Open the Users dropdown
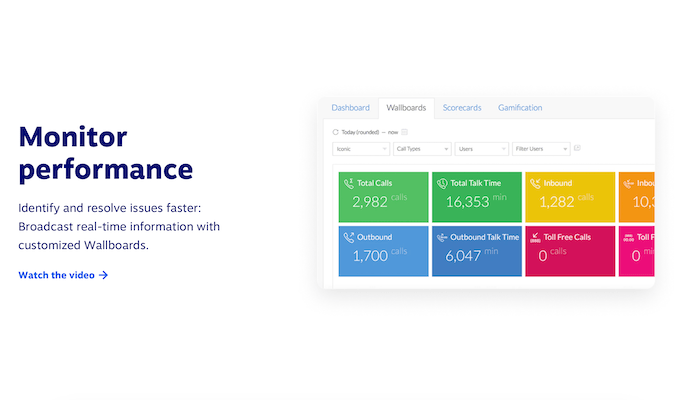Screen dimensions: 675x400 [480, 149]
